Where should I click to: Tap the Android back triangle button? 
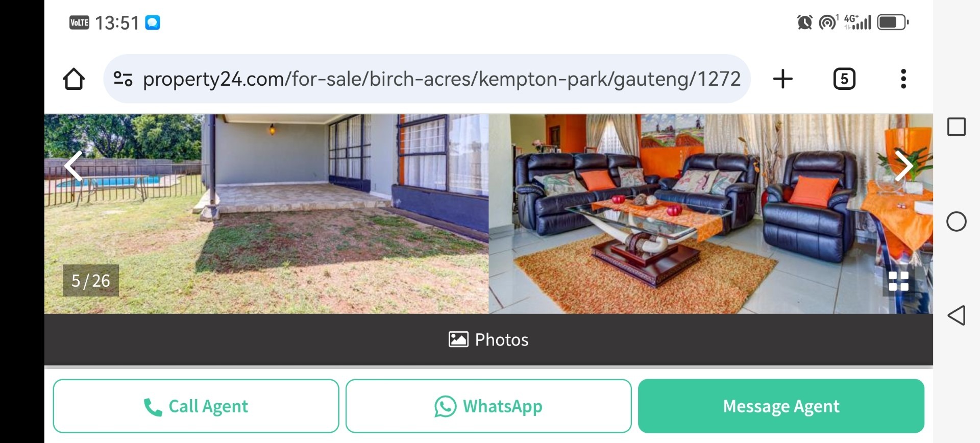point(956,315)
